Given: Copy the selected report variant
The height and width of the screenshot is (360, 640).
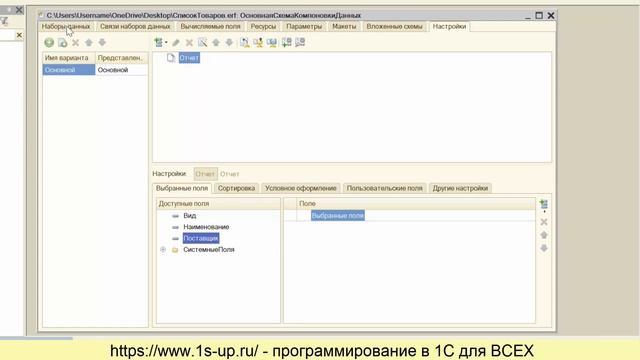Looking at the screenshot, I should click(x=62, y=42).
